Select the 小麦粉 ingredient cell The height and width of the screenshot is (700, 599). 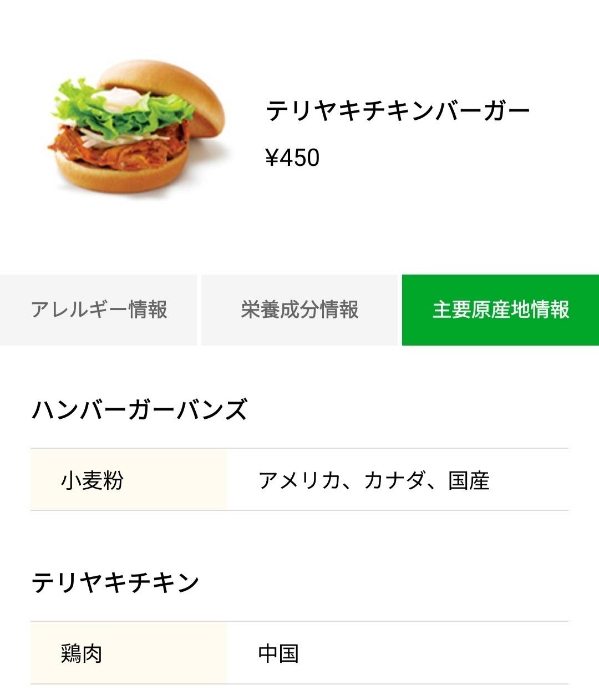[92, 480]
